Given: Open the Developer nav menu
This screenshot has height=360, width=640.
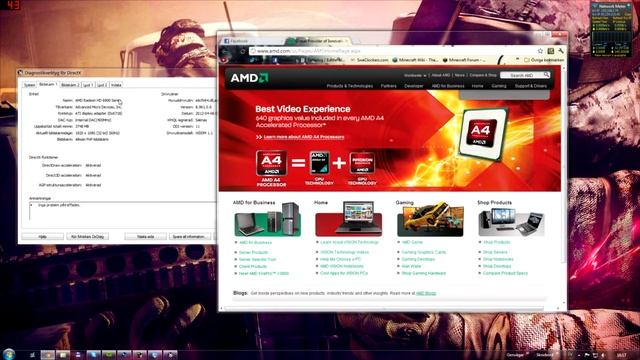Looking at the screenshot, I should tap(413, 86).
